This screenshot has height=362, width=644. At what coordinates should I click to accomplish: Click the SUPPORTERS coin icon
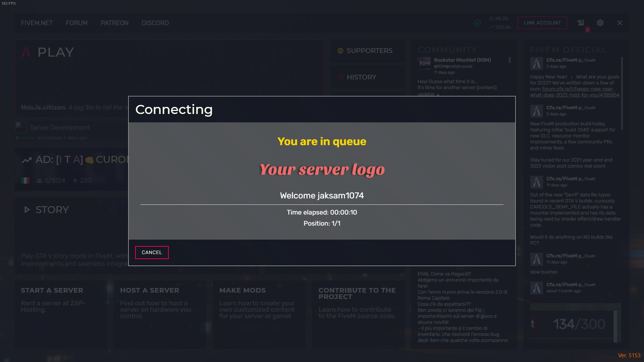[340, 51]
